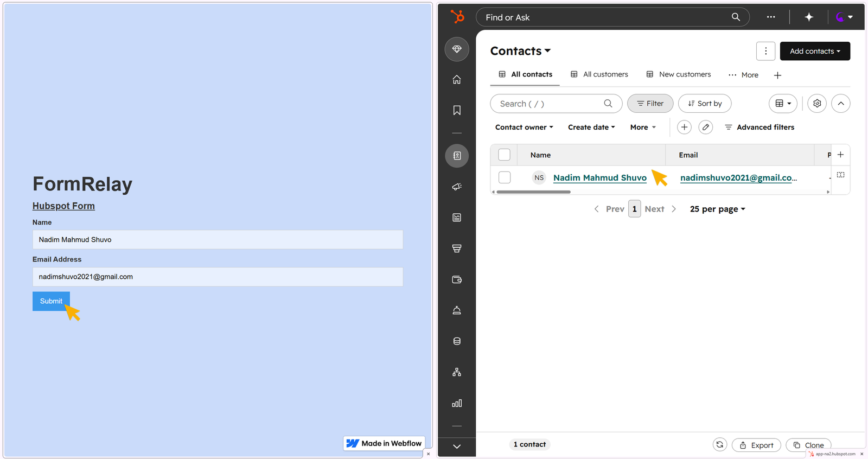This screenshot has height=459, width=868.
Task: Click the search magnifier in Find or Ask
Action: [736, 17]
